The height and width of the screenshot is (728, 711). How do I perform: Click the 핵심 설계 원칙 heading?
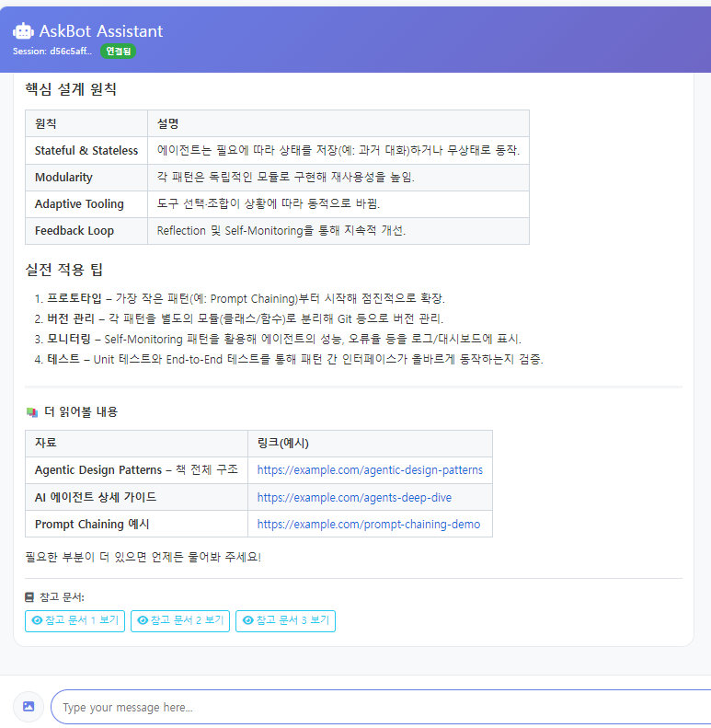coord(71,90)
